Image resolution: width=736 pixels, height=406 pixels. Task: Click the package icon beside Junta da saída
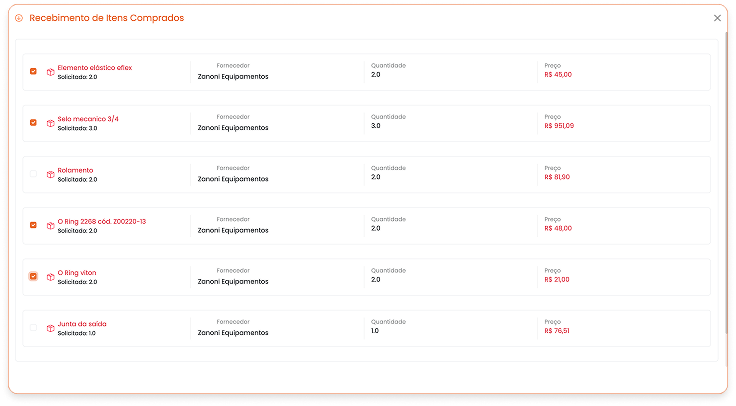[50, 327]
